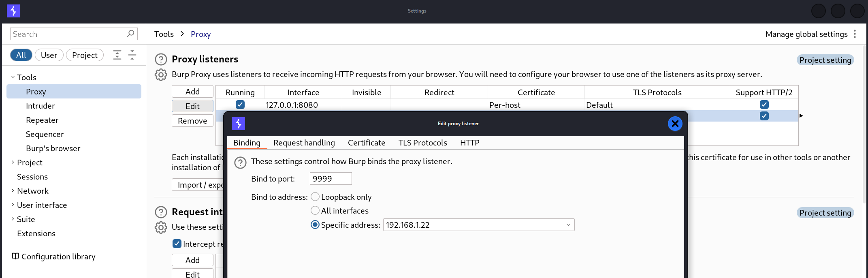Click the TLS Protocols column header
Image resolution: width=868 pixels, height=278 pixels.
click(657, 92)
